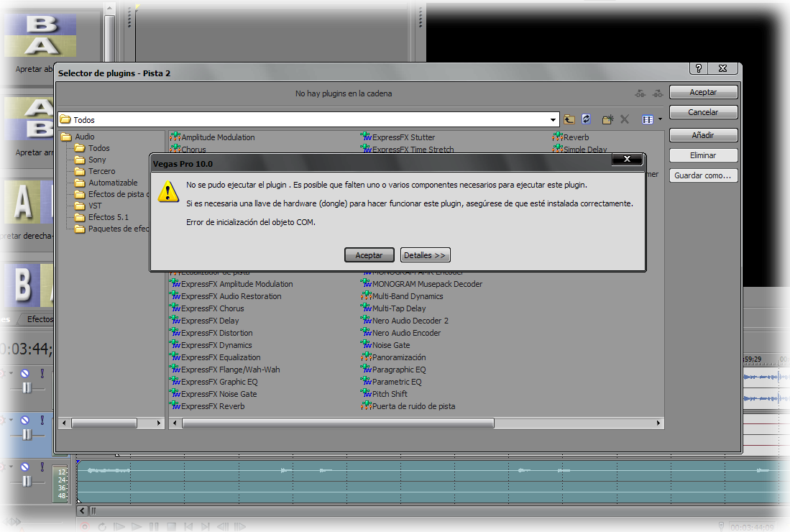
Task: Click right arrow of folder tree scrollbar
Action: [x=159, y=423]
